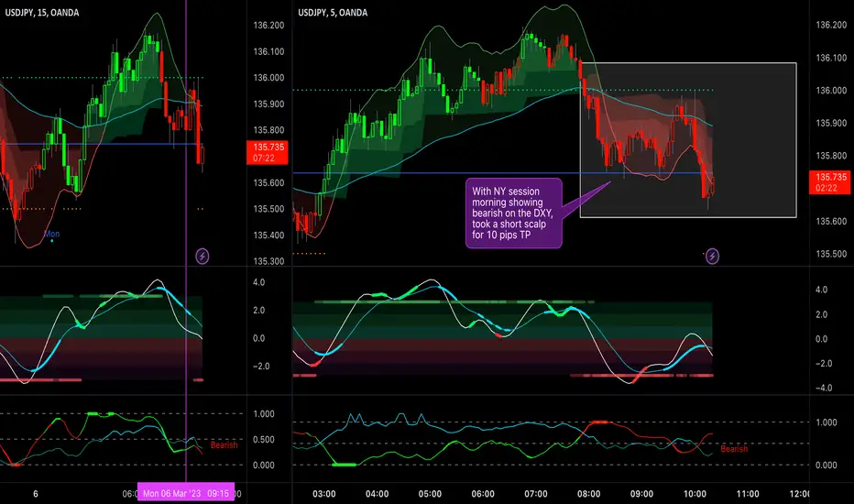Click the 135.500 price level on right price scale

[831, 254]
